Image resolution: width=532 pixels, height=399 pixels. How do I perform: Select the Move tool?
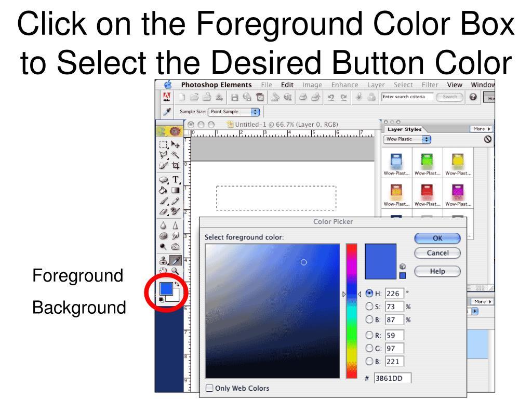click(176, 144)
